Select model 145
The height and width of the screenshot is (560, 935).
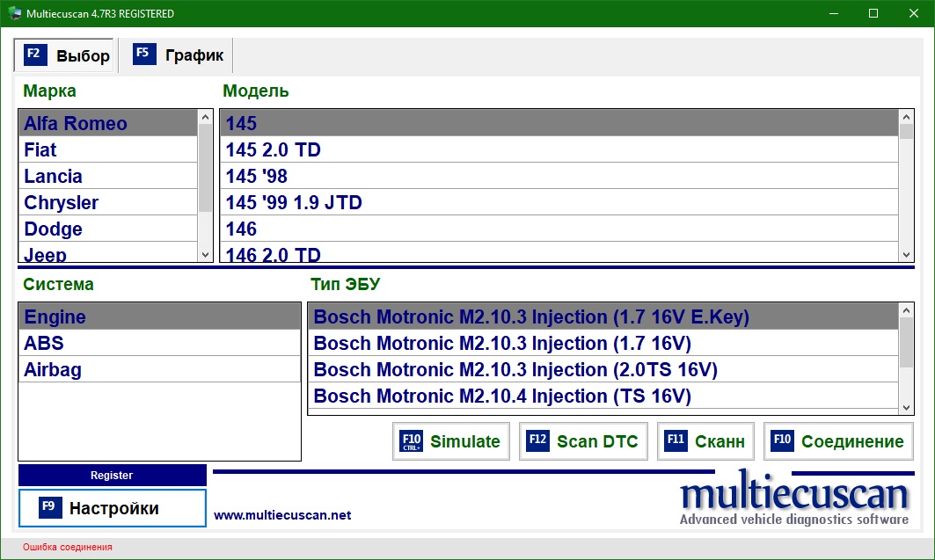coord(559,123)
